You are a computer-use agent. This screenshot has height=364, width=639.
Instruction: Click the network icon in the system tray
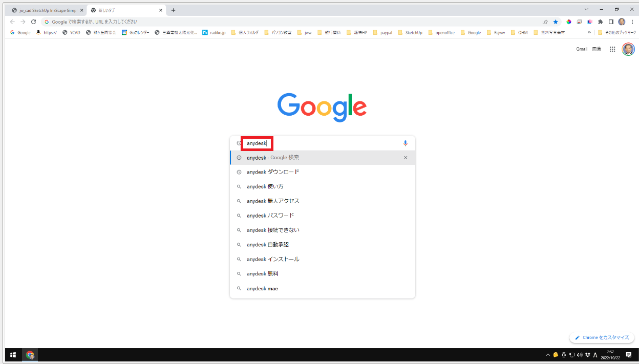(x=571, y=355)
